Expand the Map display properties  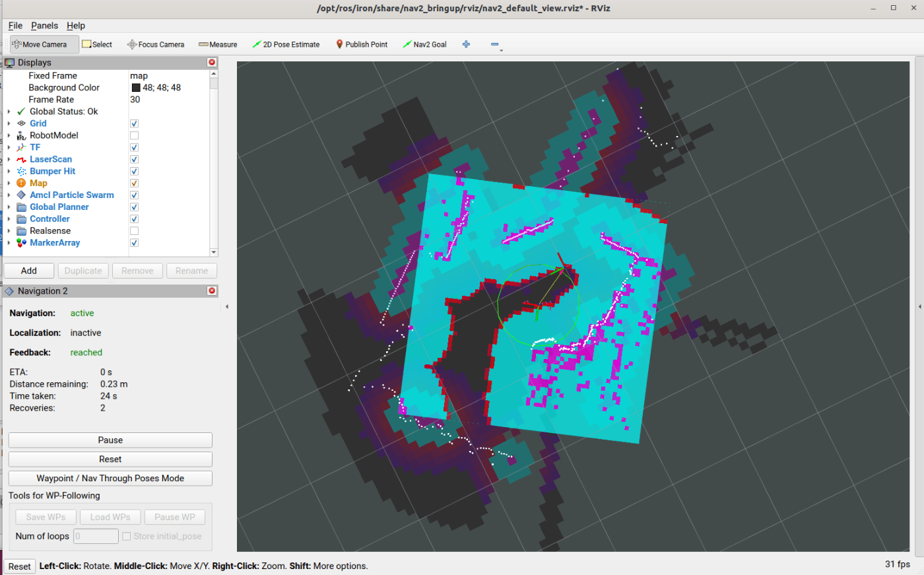pyautogui.click(x=9, y=183)
